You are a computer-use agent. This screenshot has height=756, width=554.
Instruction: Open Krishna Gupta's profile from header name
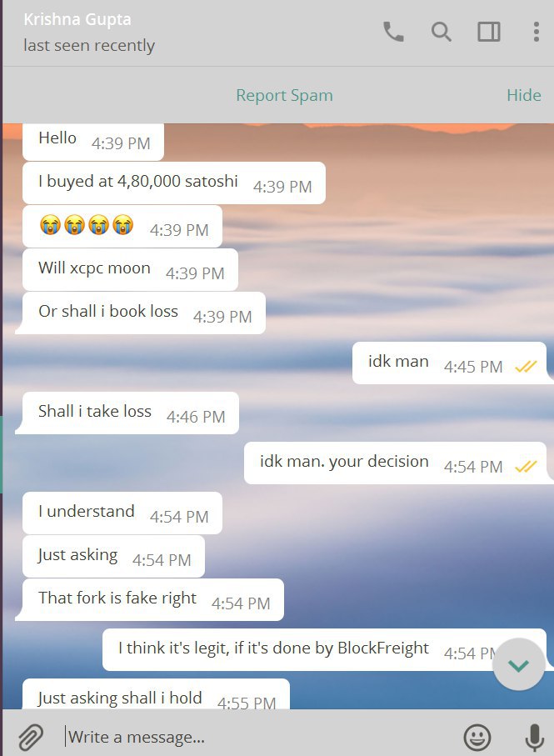[x=77, y=19]
